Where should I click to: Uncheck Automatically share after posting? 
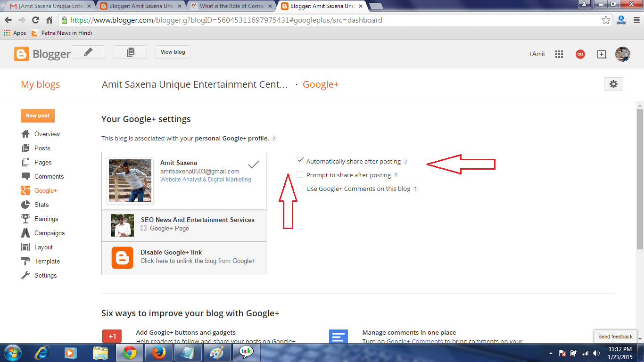pyautogui.click(x=300, y=161)
